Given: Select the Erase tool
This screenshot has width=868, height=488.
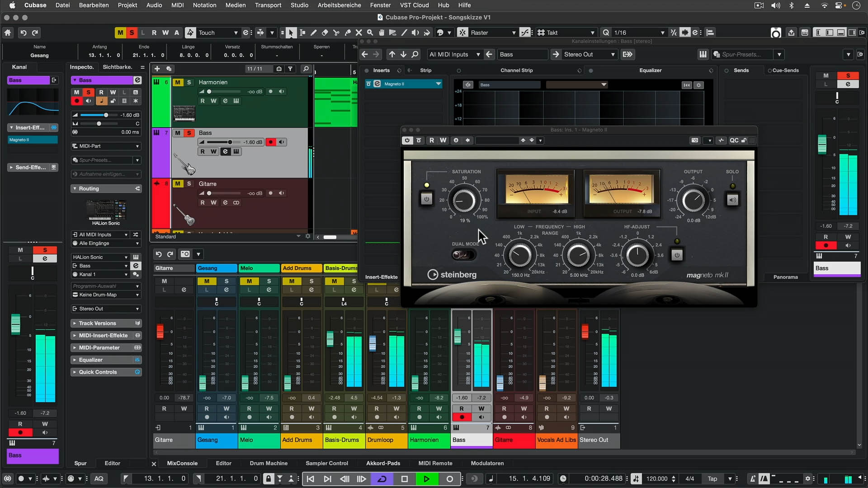Looking at the screenshot, I should [x=325, y=33].
